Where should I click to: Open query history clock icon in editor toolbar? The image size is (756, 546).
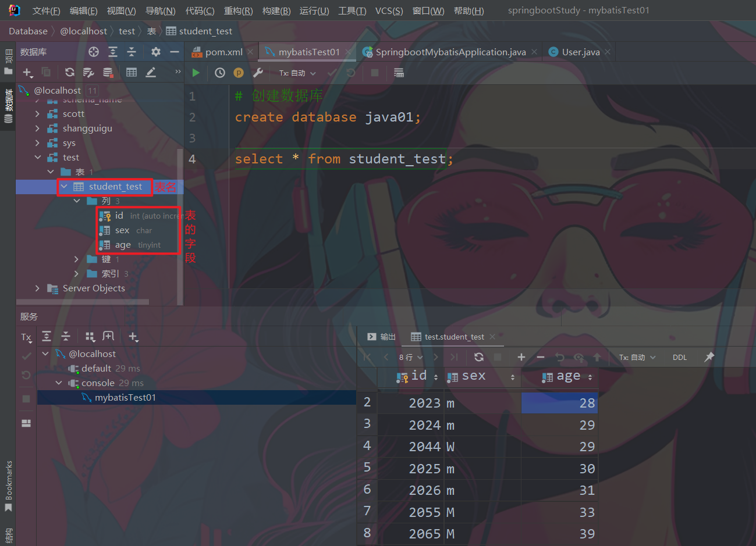[220, 73]
